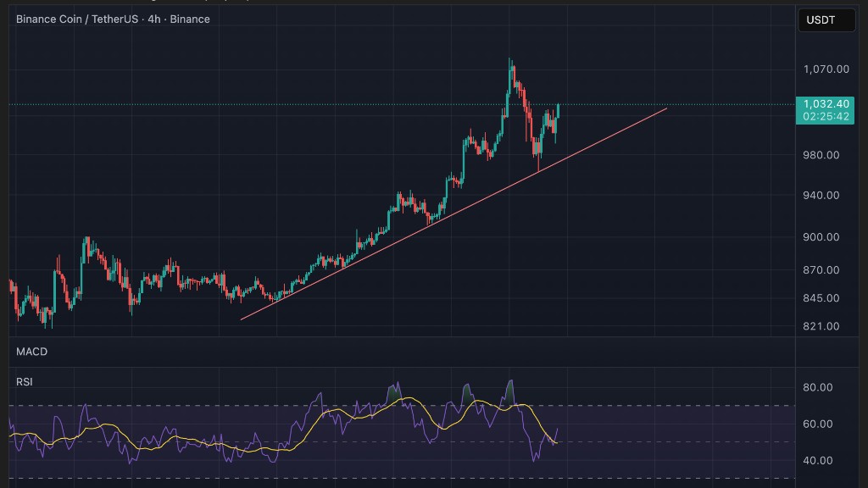The height and width of the screenshot is (488, 868).
Task: Click the 1,032.40 current price label
Action: 826,104
